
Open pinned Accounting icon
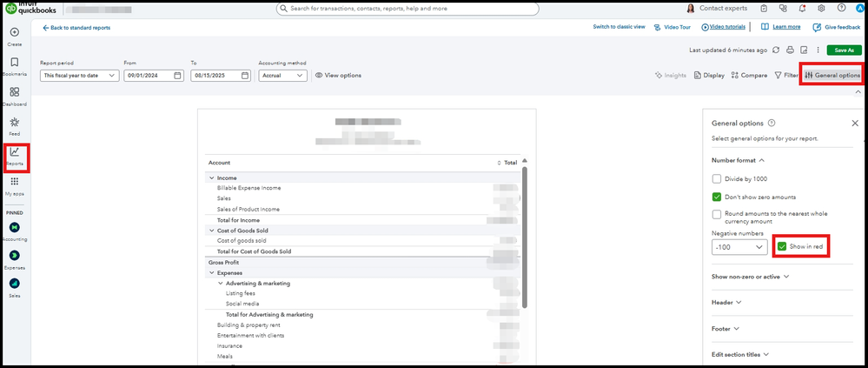pyautogui.click(x=15, y=227)
